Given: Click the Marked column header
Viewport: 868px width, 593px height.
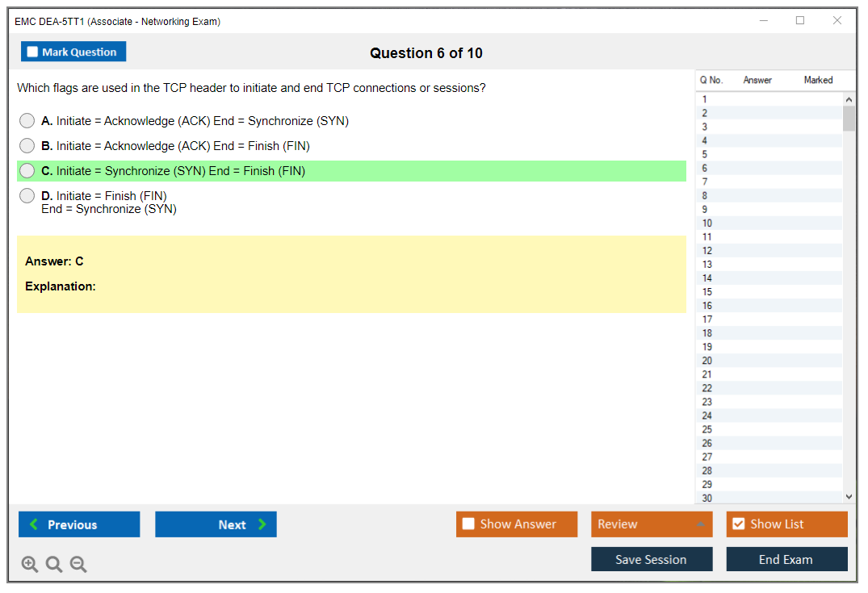Looking at the screenshot, I should (818, 80).
